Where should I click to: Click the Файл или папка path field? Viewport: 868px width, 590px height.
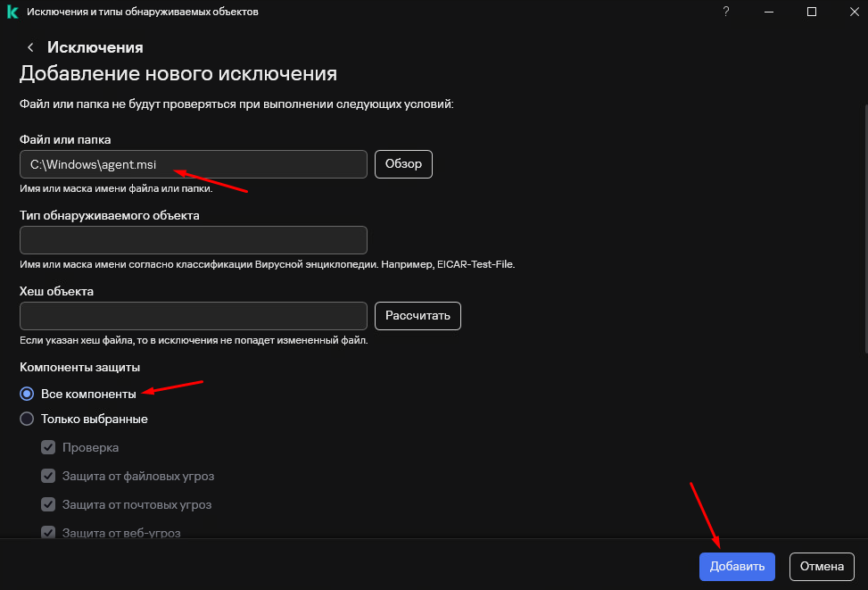(x=193, y=164)
